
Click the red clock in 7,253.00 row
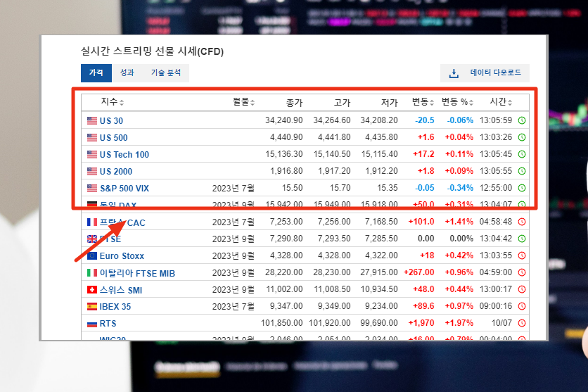coord(522,222)
